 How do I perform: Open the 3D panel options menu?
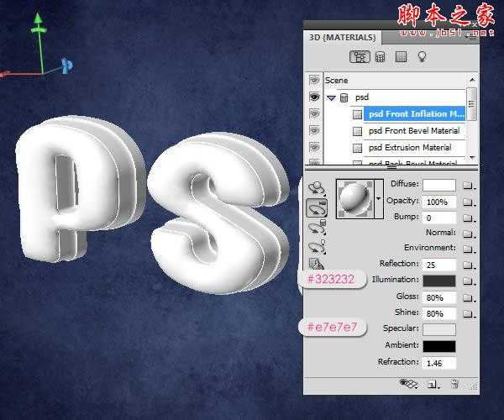pos(471,38)
